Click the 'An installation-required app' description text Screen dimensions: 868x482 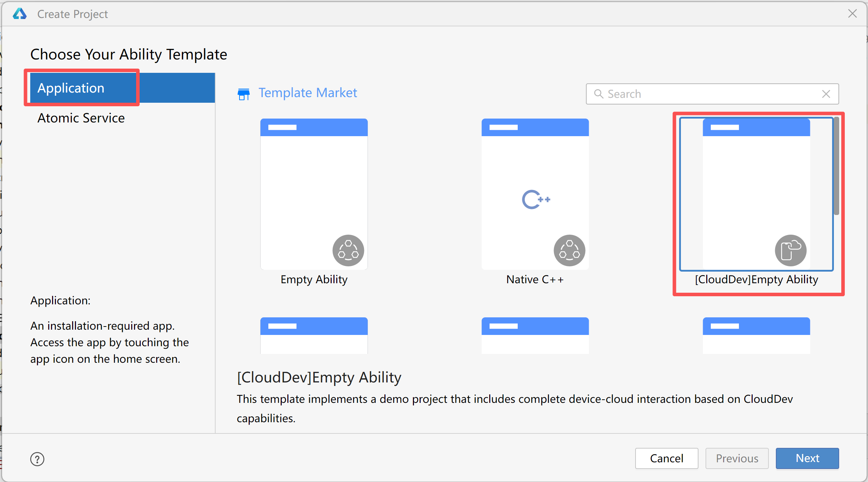click(x=109, y=342)
